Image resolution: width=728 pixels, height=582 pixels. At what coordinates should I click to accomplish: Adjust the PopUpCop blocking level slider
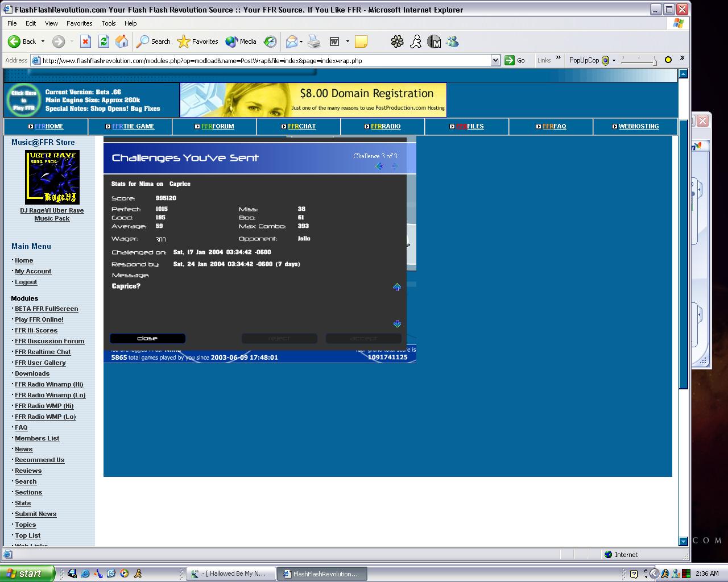pyautogui.click(x=639, y=60)
